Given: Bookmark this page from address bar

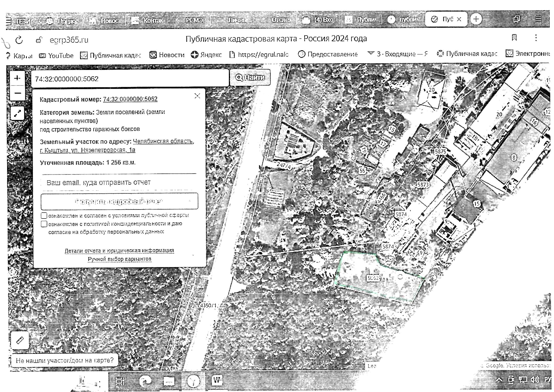Looking at the screenshot, I should tap(514, 38).
